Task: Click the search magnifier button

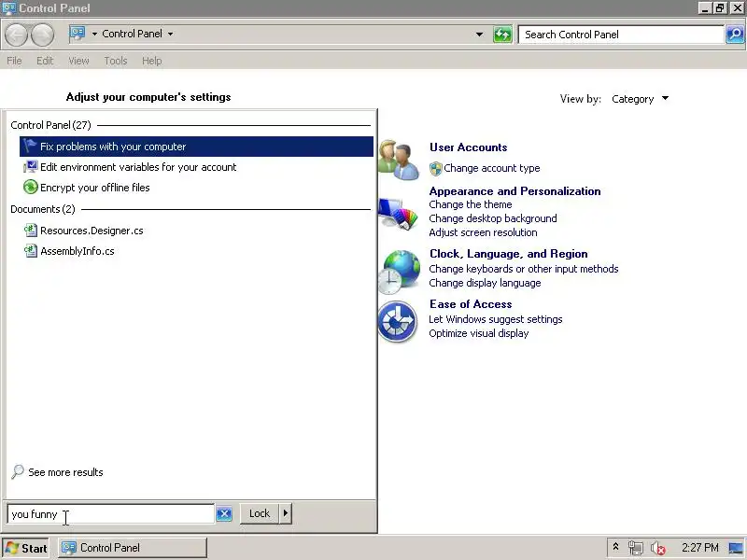Action: click(735, 35)
